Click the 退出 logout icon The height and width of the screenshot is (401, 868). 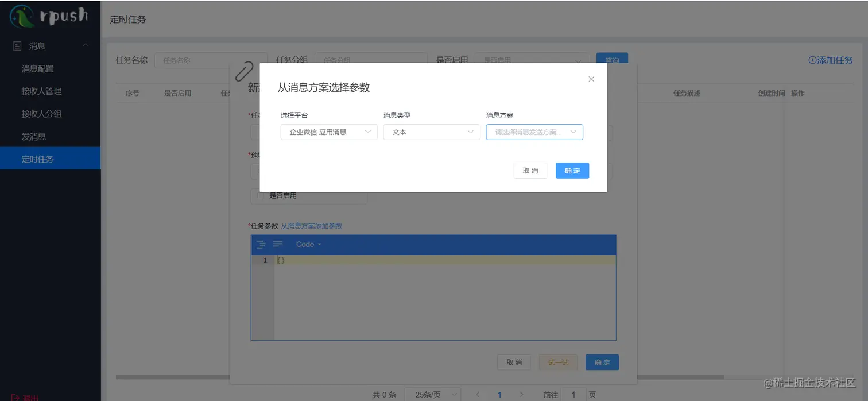[24, 397]
